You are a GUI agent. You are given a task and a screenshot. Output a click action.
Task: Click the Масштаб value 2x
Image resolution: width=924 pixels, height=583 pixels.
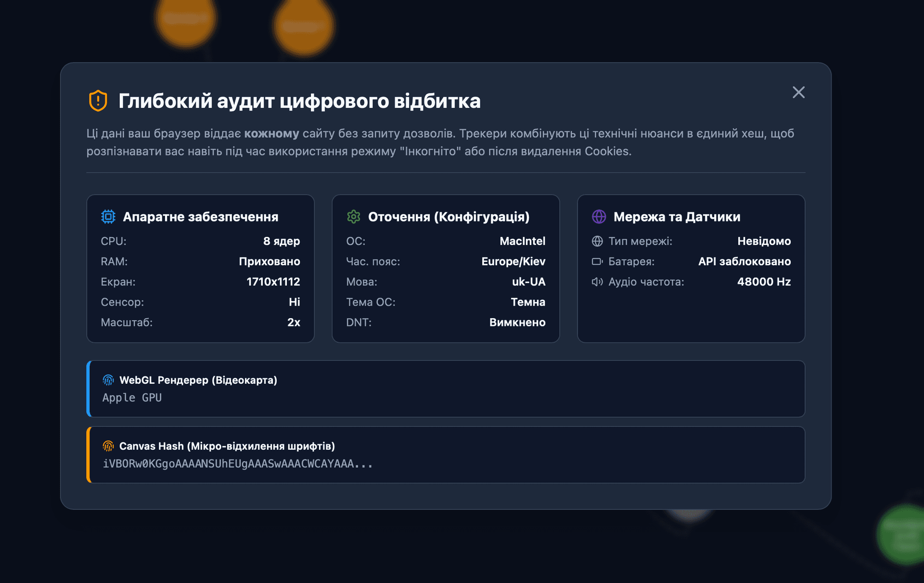[x=294, y=323]
